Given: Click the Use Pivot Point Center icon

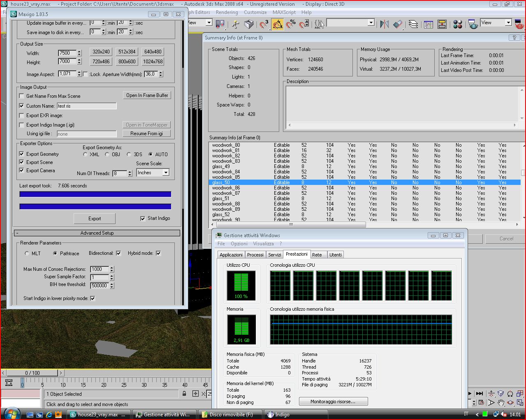Looking at the screenshot, I should pyautogui.click(x=220, y=24).
